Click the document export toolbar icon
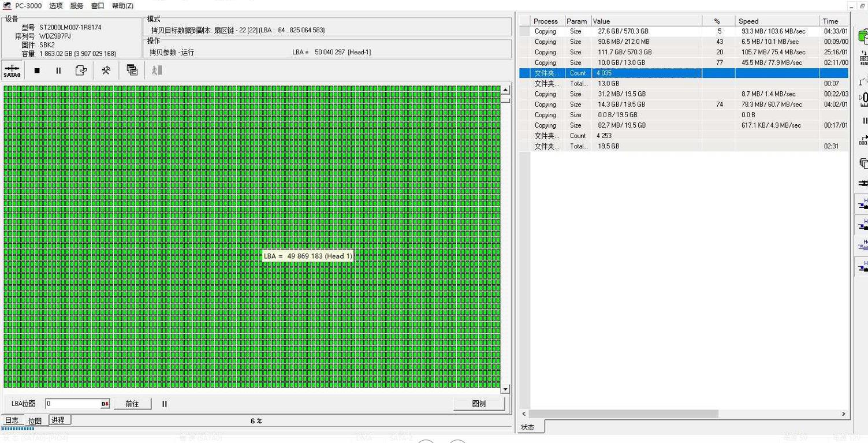This screenshot has height=443, width=868. 81,70
